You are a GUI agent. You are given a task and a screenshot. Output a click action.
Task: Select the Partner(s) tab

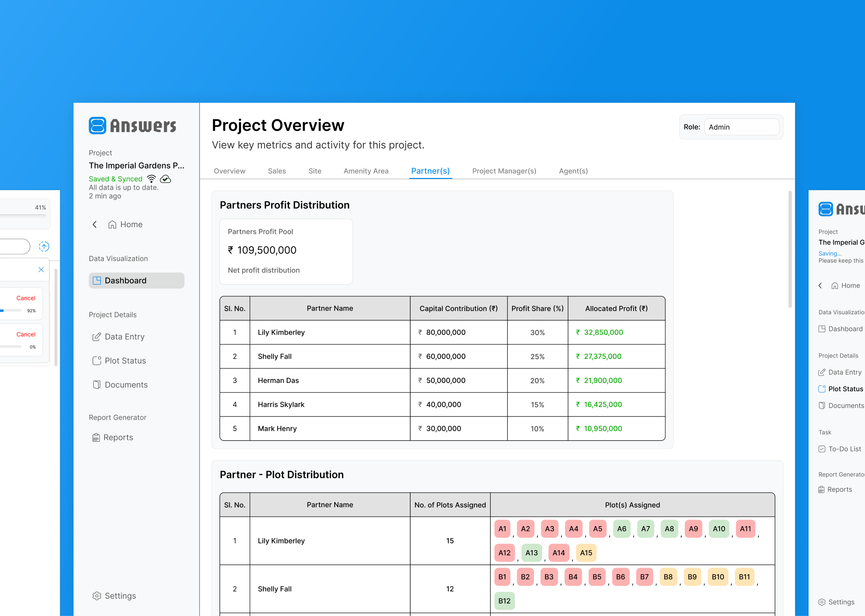tap(430, 171)
